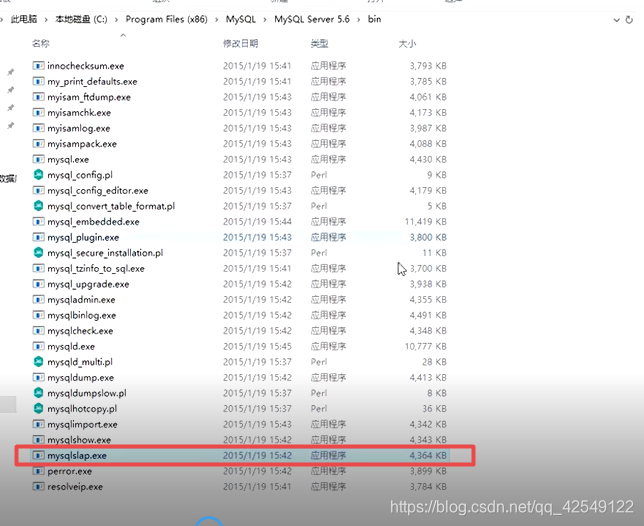This screenshot has height=526, width=644.
Task: Expand the chevron after 本地磁盘 (C:)
Action: [x=117, y=19]
